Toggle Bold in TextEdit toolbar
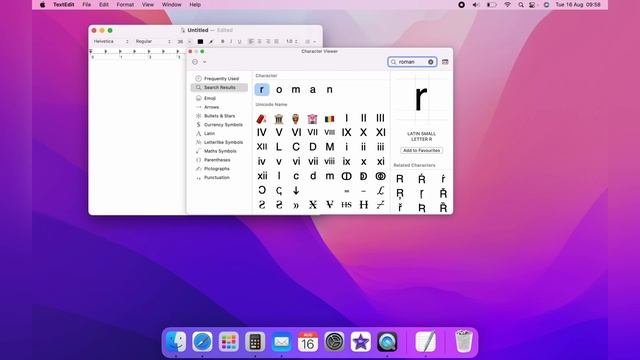The image size is (640, 360). coord(222,42)
